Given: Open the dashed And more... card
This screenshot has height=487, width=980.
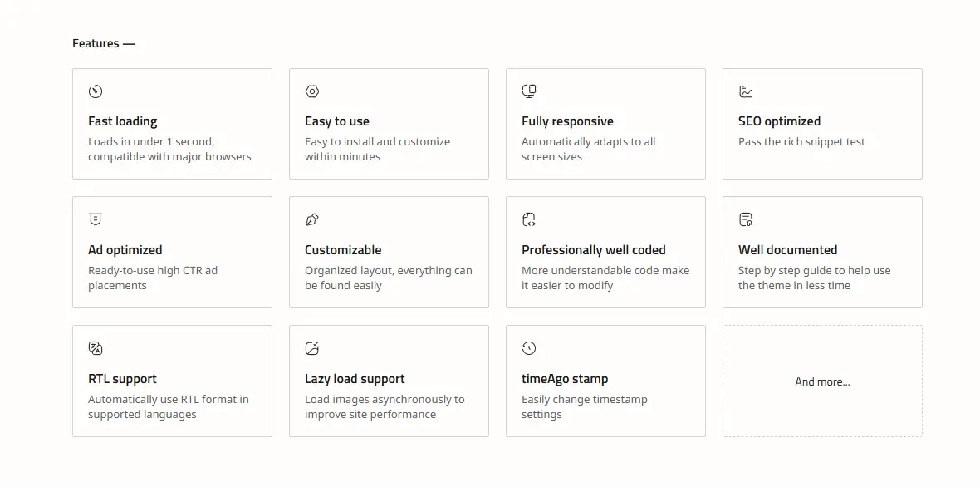Looking at the screenshot, I should (822, 381).
